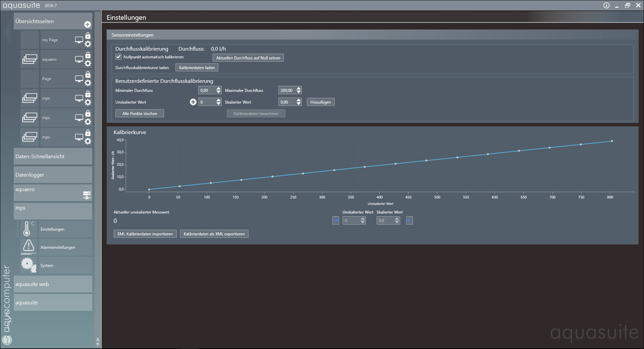Expand the Übersichtsseiten section

(53, 22)
